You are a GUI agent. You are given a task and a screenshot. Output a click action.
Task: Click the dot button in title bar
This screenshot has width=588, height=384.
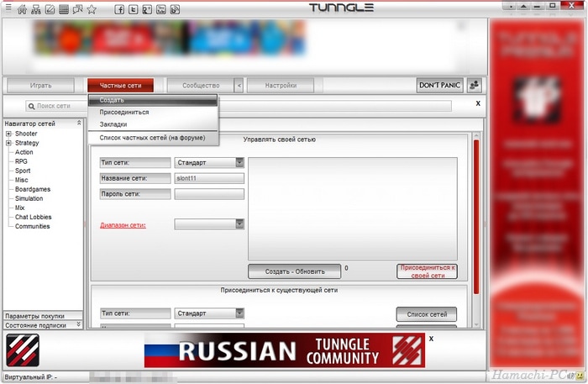tap(510, 6)
